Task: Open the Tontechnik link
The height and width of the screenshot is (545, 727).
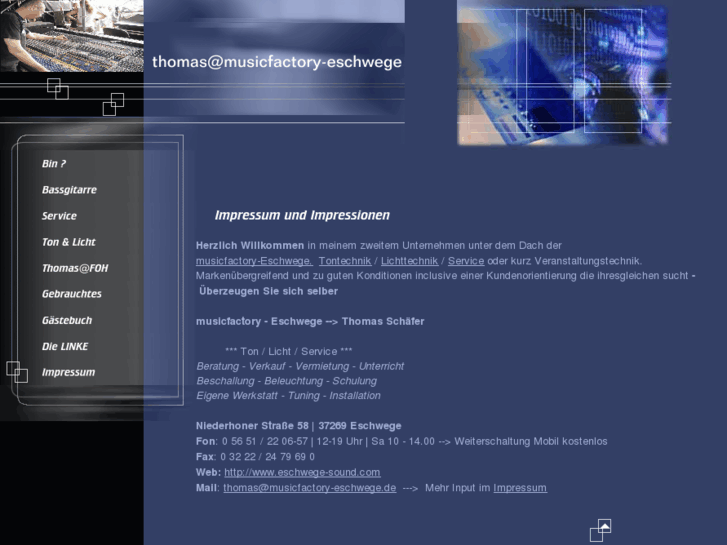Action: click(345, 261)
